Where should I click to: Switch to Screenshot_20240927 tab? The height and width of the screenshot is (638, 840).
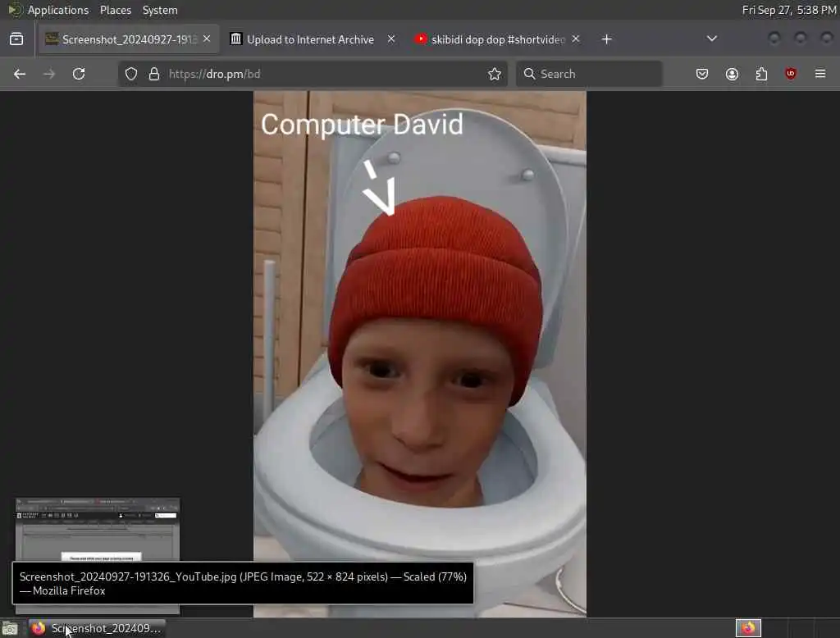pyautogui.click(x=129, y=39)
